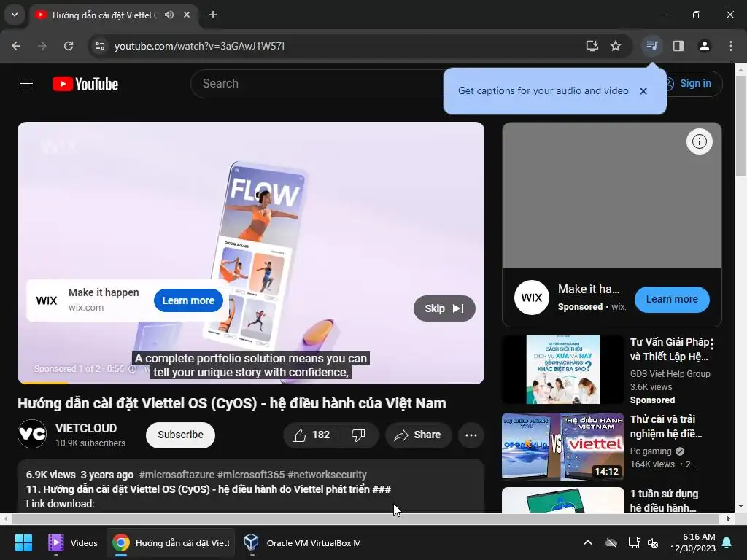
Task: Open the Chrome profile icon
Action: (704, 46)
